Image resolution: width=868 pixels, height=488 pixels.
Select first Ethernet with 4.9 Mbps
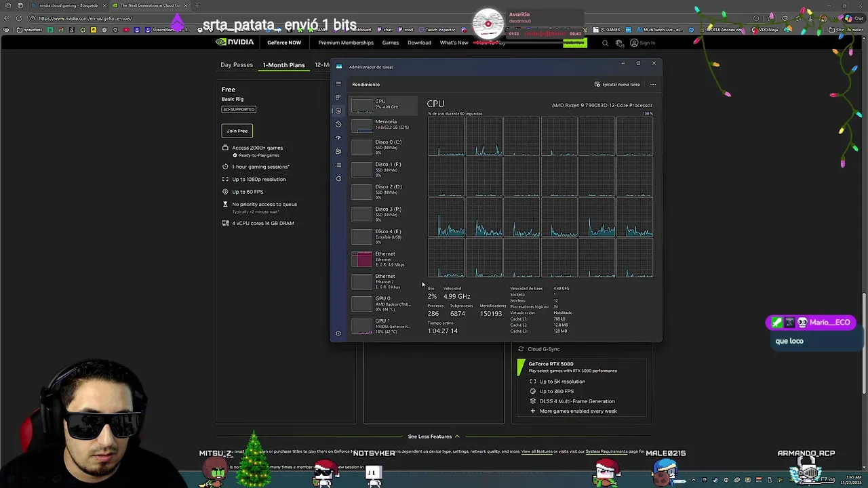click(x=383, y=259)
